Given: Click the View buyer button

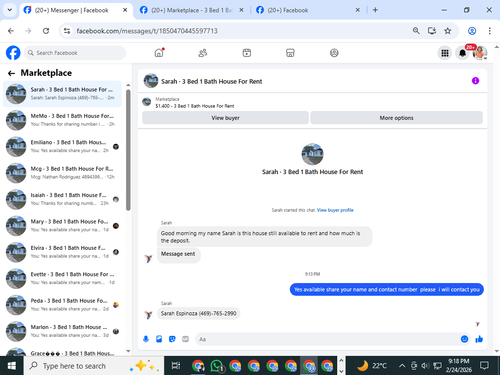Looking at the screenshot, I should click(225, 118).
